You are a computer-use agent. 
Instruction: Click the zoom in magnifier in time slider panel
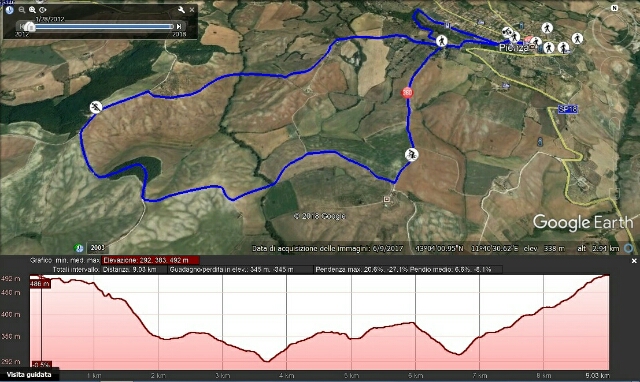[32, 9]
